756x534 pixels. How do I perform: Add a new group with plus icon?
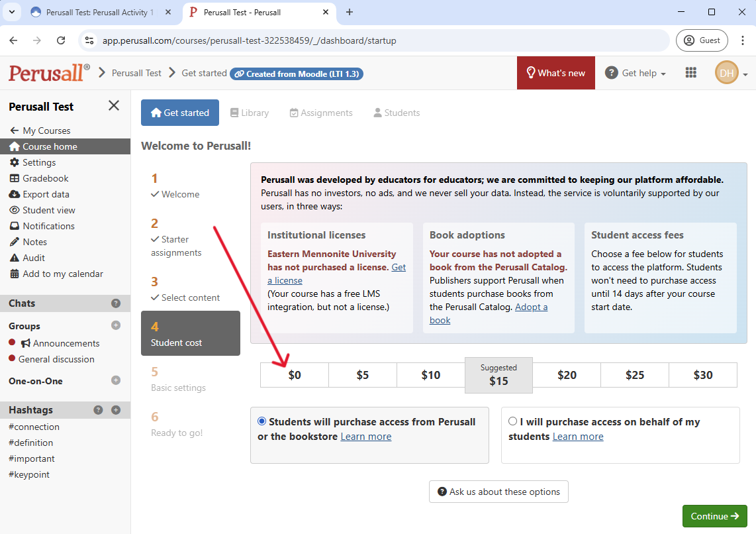(116, 325)
